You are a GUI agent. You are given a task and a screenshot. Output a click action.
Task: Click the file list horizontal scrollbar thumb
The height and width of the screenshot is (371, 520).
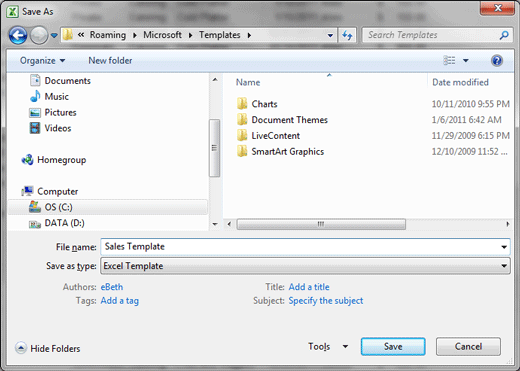coord(321,224)
